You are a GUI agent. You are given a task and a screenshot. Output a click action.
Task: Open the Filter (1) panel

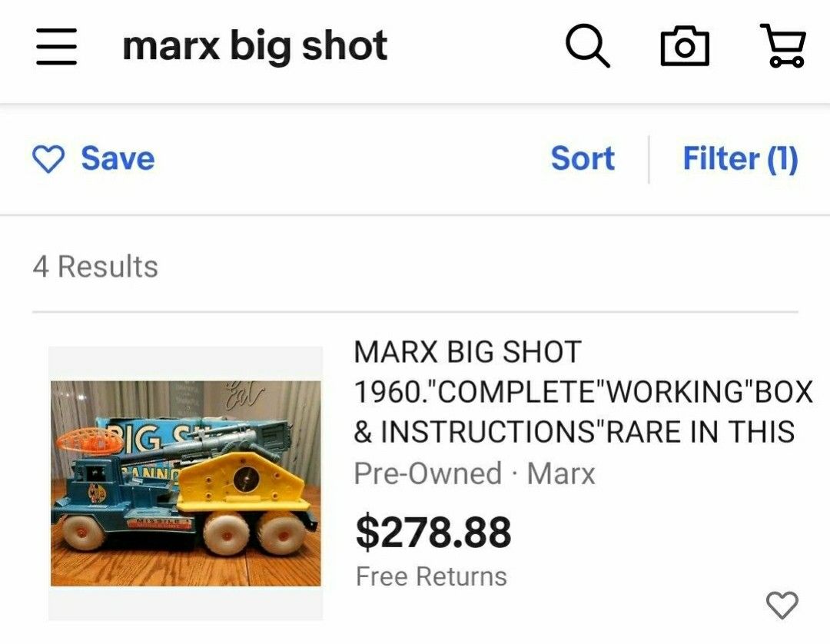tap(740, 159)
